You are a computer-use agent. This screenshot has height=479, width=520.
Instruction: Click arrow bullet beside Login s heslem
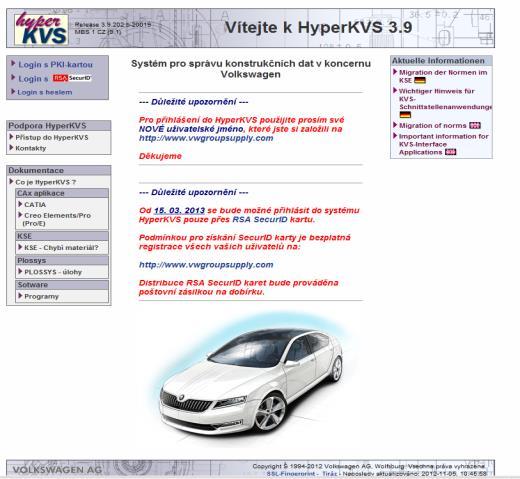click(13, 91)
